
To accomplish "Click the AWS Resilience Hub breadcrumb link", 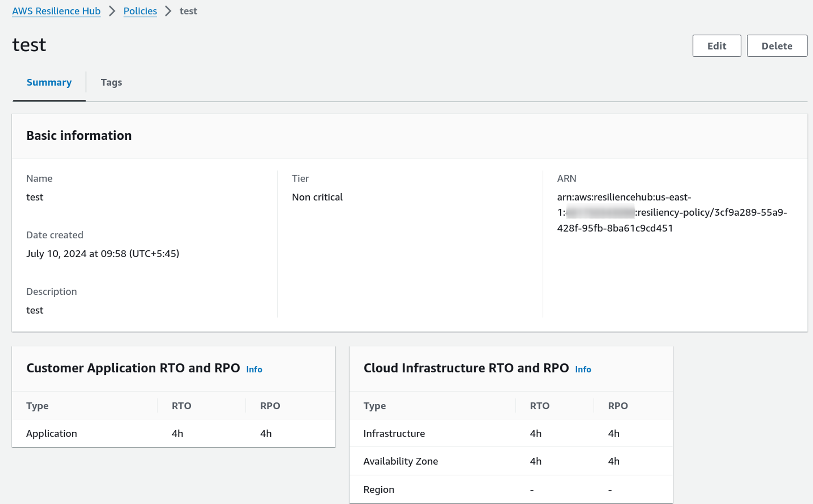I will [56, 11].
